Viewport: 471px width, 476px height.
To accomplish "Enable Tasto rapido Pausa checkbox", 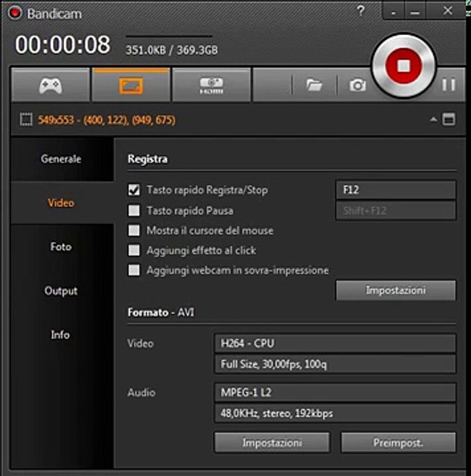I will 134,210.
